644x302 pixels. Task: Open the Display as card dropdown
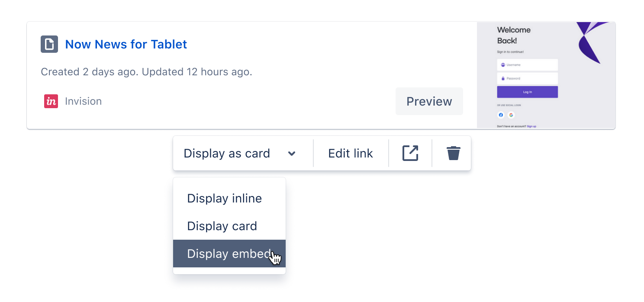(x=227, y=153)
